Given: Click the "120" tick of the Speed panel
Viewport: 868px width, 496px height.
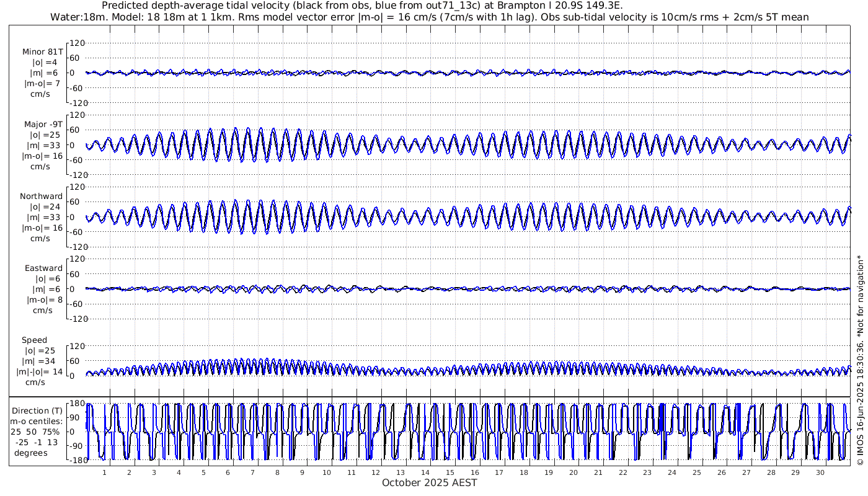Looking at the screenshot, I should pyautogui.click(x=76, y=347).
